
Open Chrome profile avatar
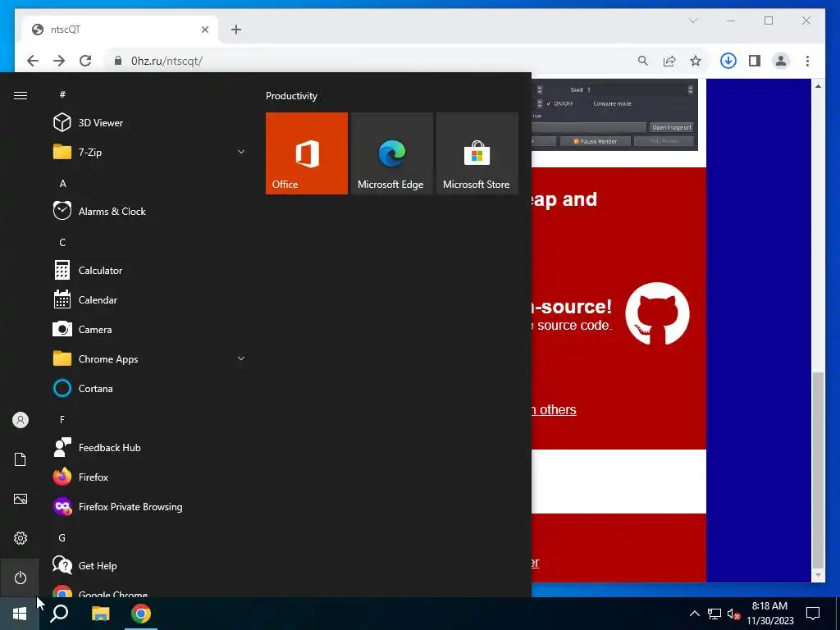[x=781, y=61]
